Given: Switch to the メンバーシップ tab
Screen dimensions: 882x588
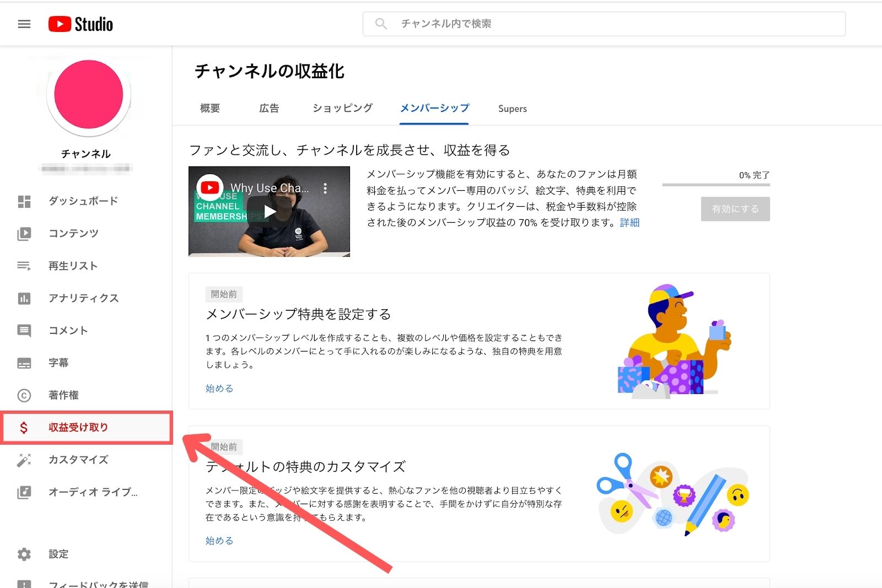Looking at the screenshot, I should 434,109.
